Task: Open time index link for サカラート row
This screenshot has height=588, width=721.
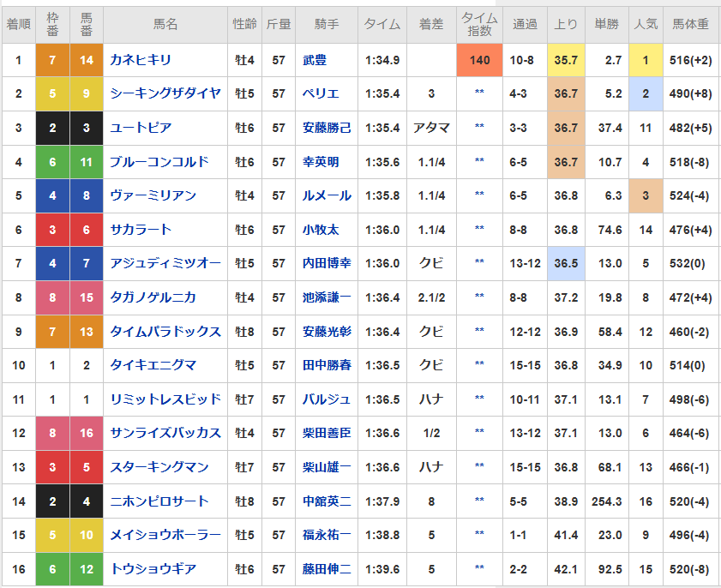Action: [479, 229]
